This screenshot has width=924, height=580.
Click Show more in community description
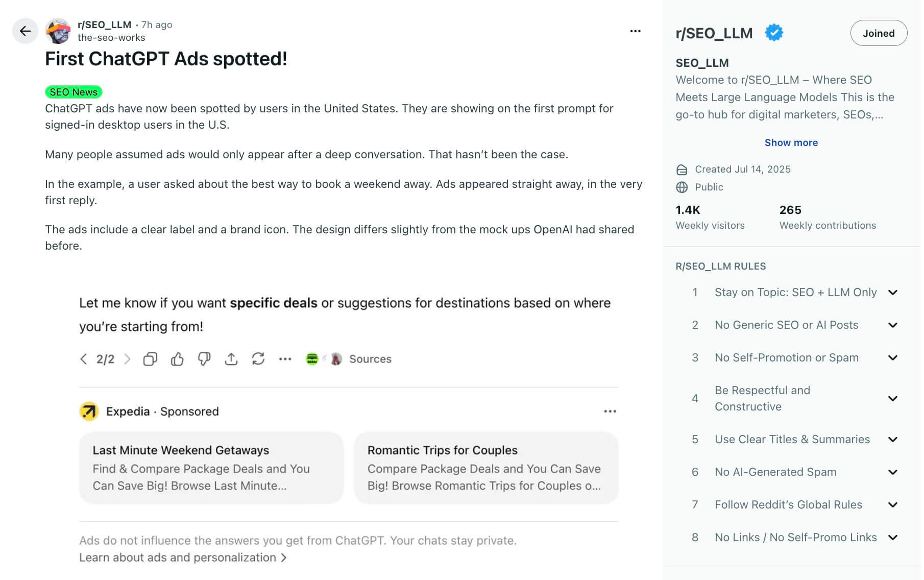point(791,142)
